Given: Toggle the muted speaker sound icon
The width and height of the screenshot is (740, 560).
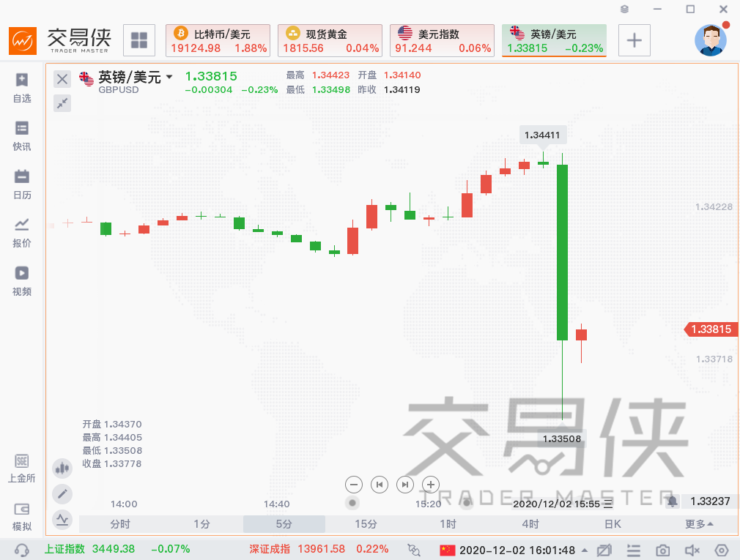Looking at the screenshot, I should [x=692, y=550].
